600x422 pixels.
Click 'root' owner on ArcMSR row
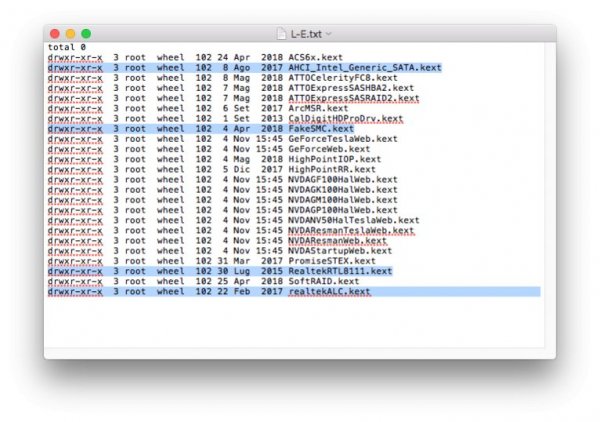tap(135, 108)
